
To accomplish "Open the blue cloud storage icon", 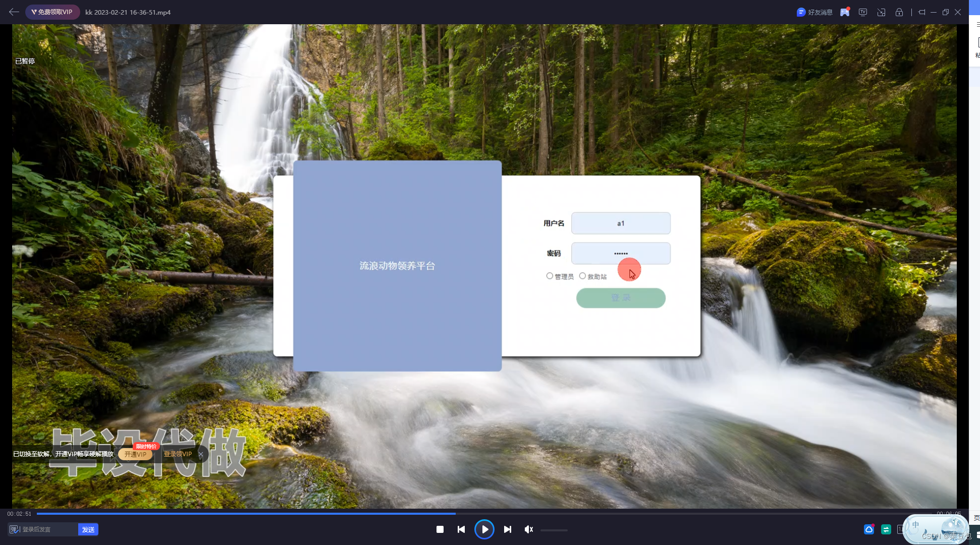I will point(869,529).
